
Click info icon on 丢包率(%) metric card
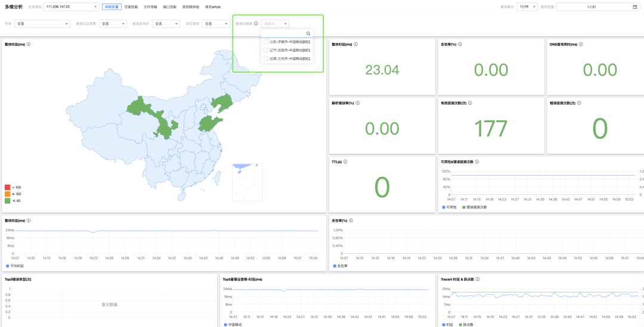tap(460, 44)
